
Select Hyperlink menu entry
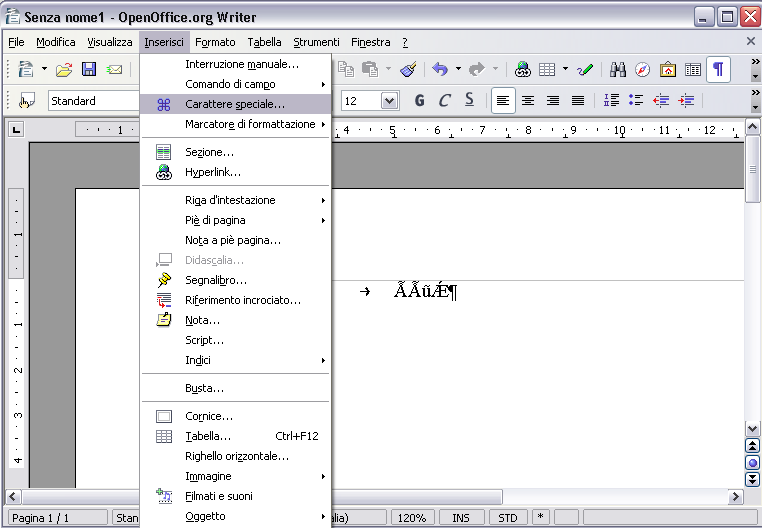[236, 172]
